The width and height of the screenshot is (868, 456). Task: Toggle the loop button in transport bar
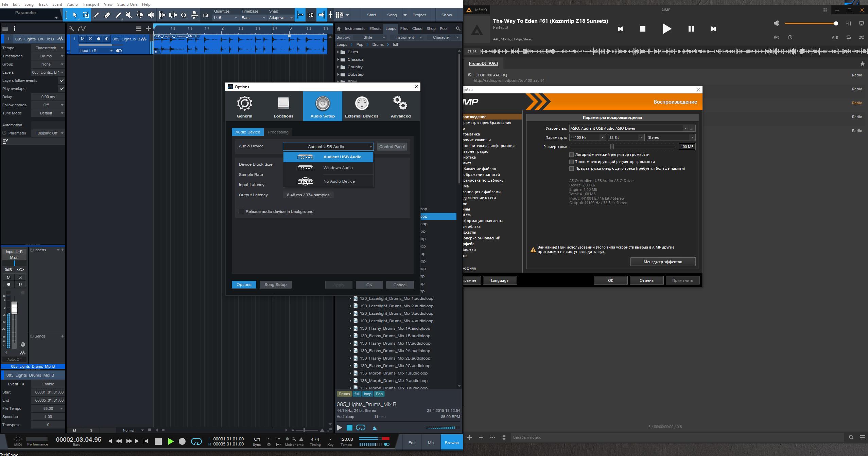tap(196, 441)
